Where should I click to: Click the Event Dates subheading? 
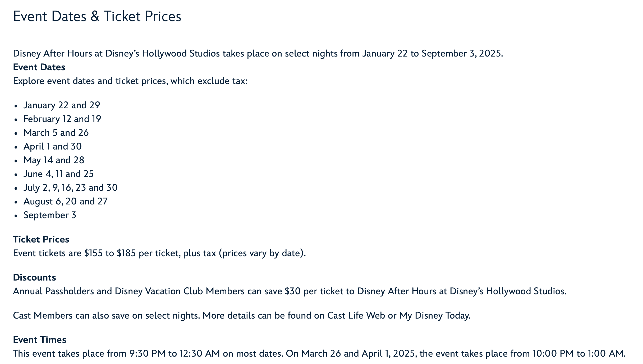[x=39, y=67]
